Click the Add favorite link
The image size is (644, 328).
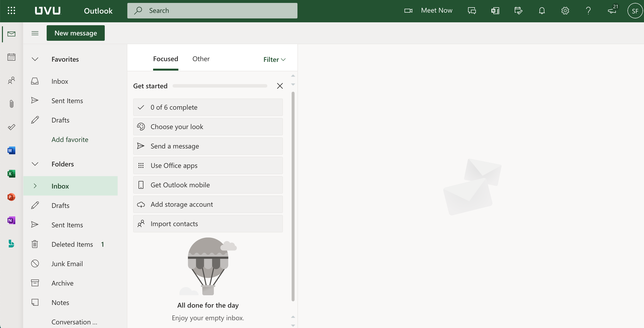(x=70, y=139)
